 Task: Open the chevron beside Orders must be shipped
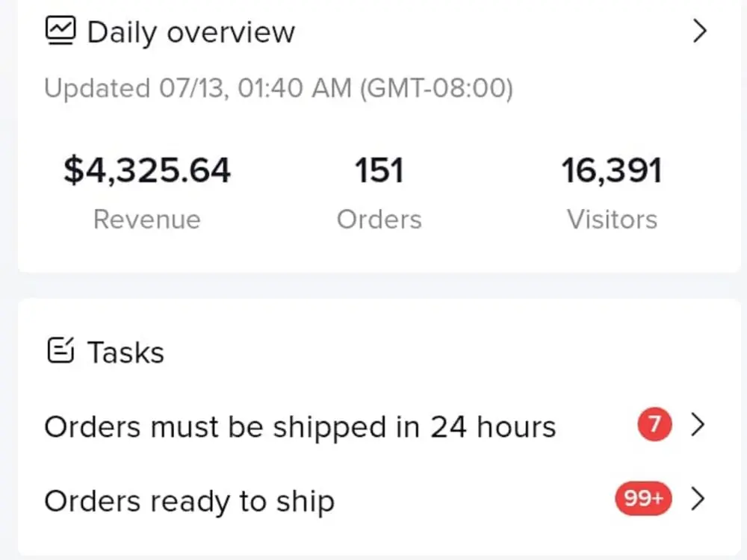[x=698, y=425]
